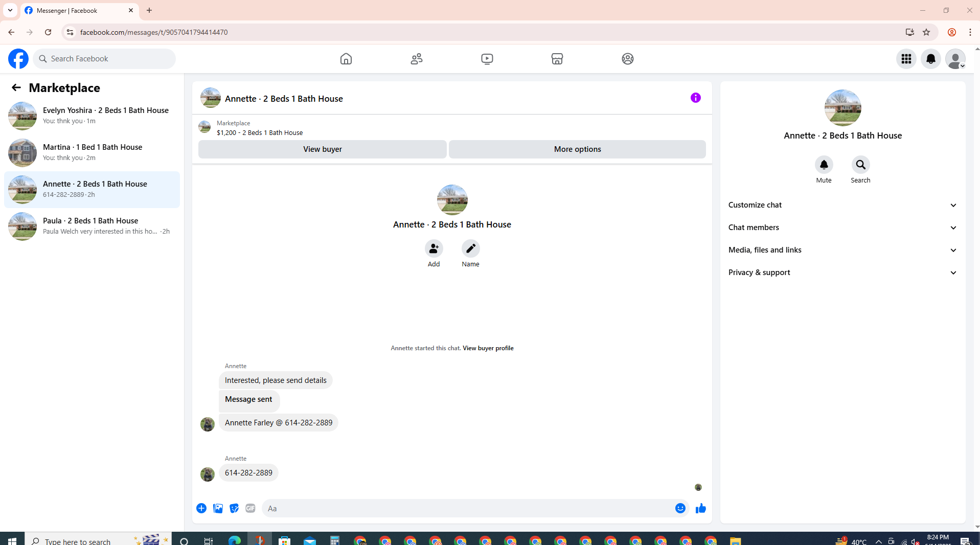Open the Marketplace storefront icon
Image resolution: width=980 pixels, height=545 pixels.
(557, 59)
